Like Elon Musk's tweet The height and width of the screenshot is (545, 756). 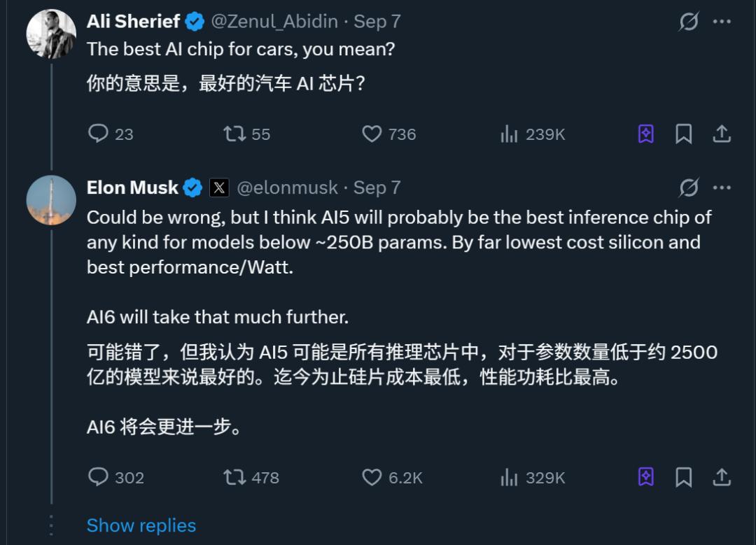click(372, 477)
